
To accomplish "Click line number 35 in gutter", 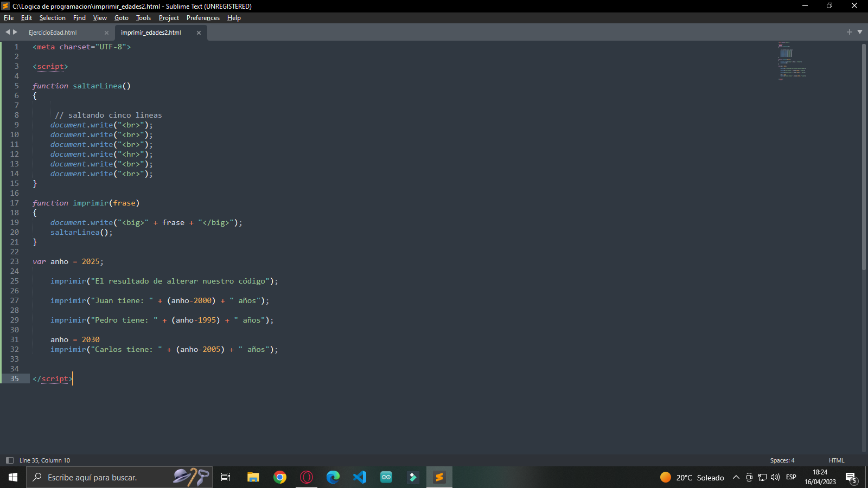I will (x=14, y=378).
